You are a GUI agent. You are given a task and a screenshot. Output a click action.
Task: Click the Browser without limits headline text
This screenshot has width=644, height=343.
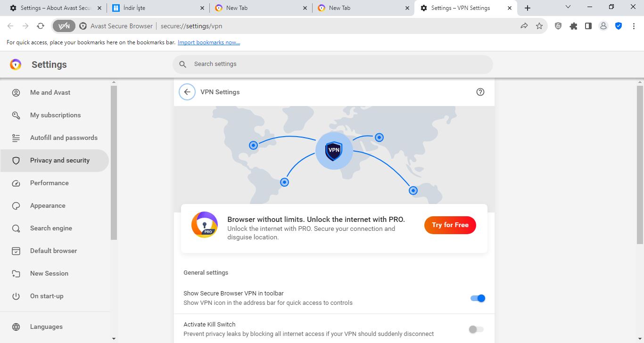(316, 219)
